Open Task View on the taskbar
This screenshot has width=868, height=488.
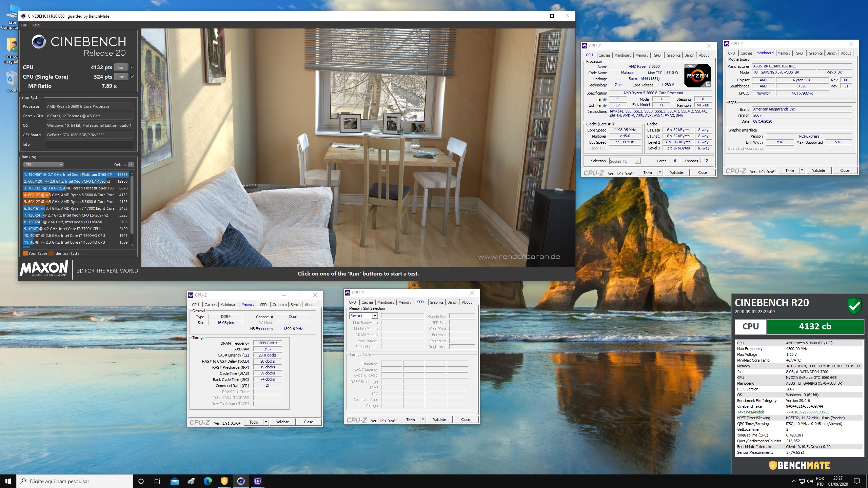[x=157, y=481]
